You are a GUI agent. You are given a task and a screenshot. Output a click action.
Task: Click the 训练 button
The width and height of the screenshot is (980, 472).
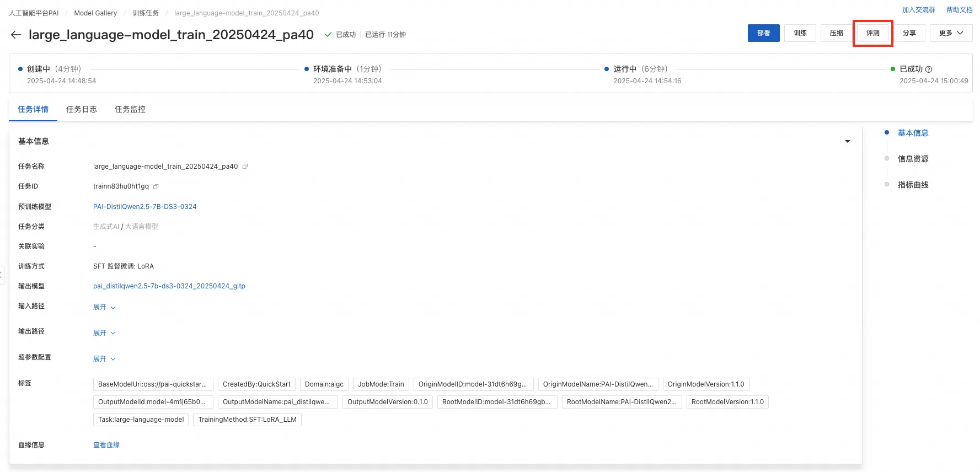pyautogui.click(x=800, y=33)
